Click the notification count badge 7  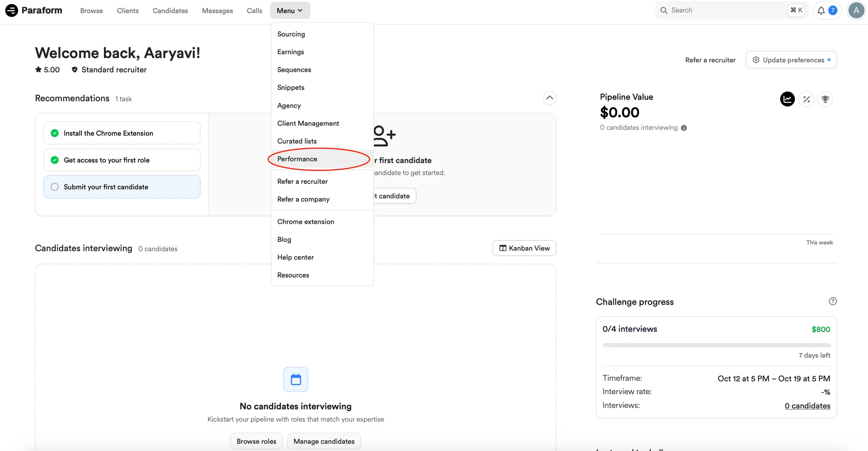[833, 11]
